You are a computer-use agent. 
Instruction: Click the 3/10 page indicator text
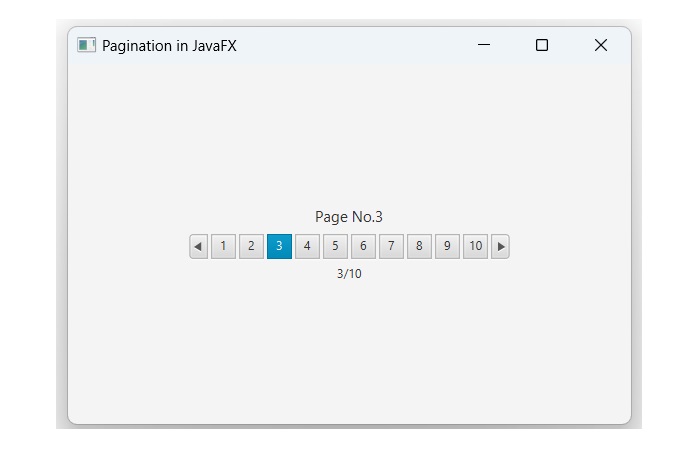click(x=349, y=274)
